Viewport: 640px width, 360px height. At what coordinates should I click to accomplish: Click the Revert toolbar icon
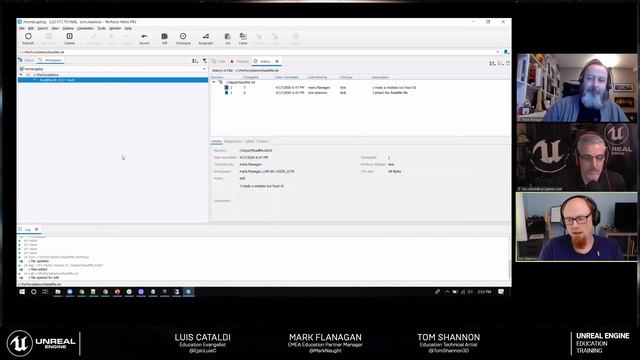tap(144, 38)
